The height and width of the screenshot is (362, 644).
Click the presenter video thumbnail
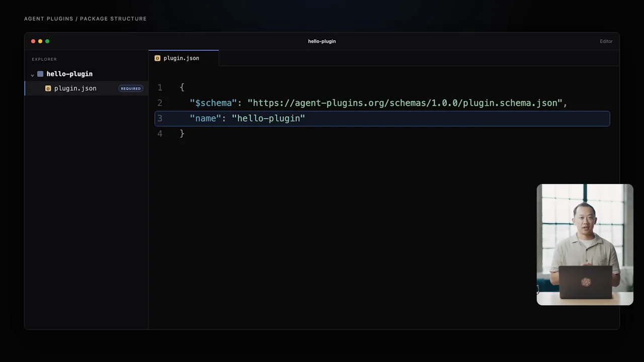[585, 244]
